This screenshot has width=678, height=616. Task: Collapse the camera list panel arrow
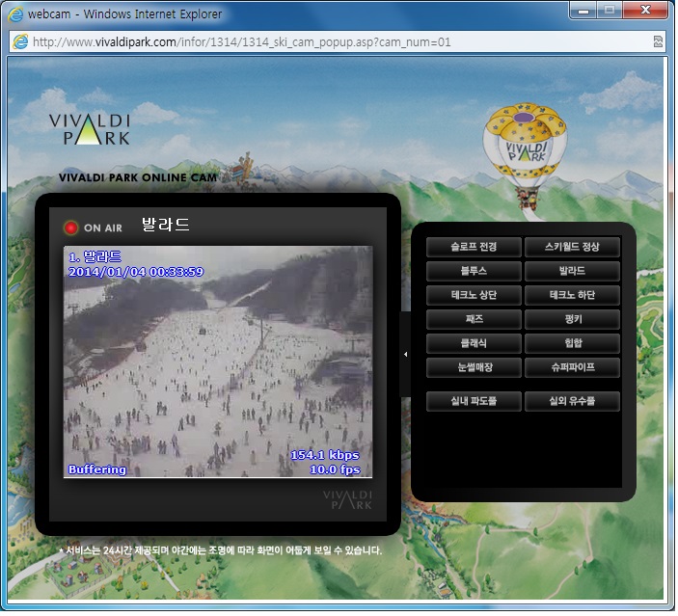tap(407, 356)
